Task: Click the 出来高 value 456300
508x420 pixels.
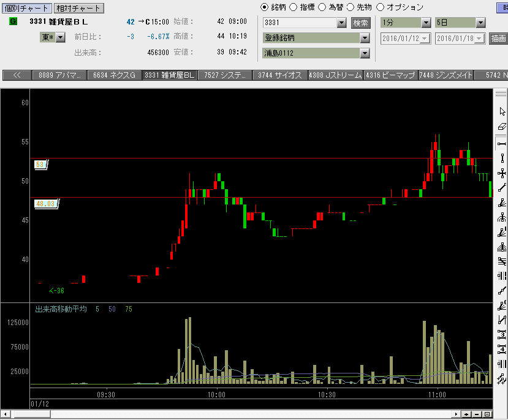Action: [x=157, y=53]
